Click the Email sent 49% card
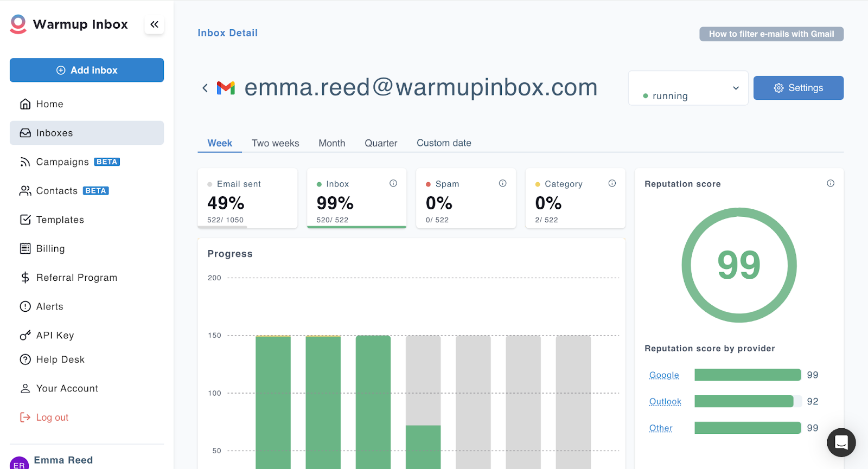Image resolution: width=868 pixels, height=469 pixels. [x=247, y=198]
